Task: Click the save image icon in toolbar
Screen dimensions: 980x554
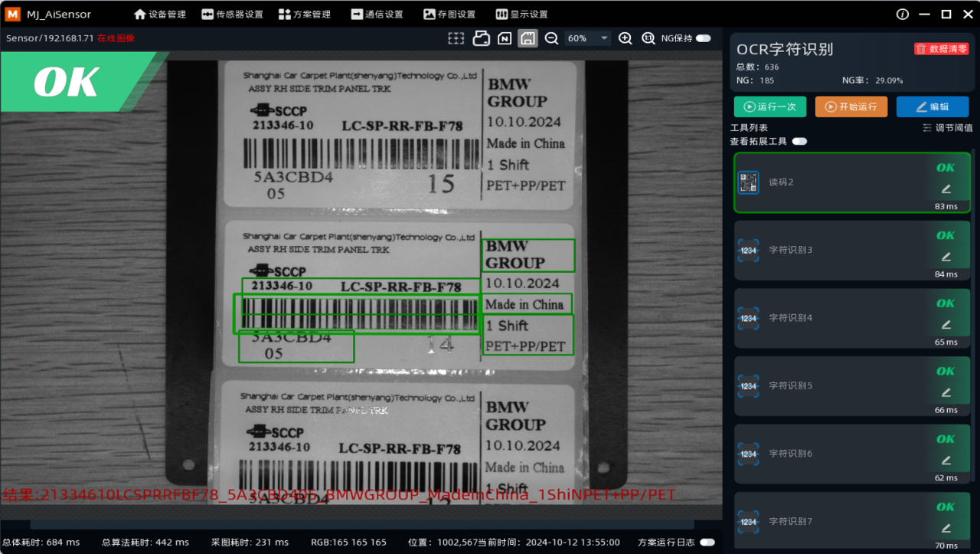Action: click(x=528, y=38)
